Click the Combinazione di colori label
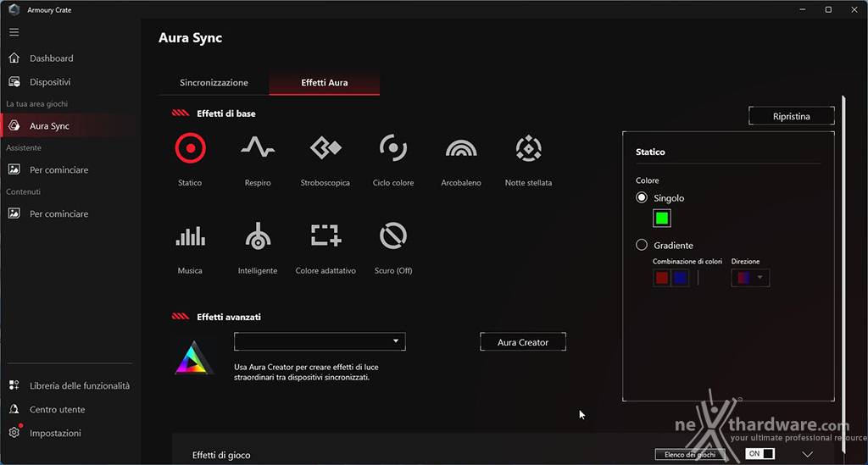868x465 pixels. click(687, 261)
